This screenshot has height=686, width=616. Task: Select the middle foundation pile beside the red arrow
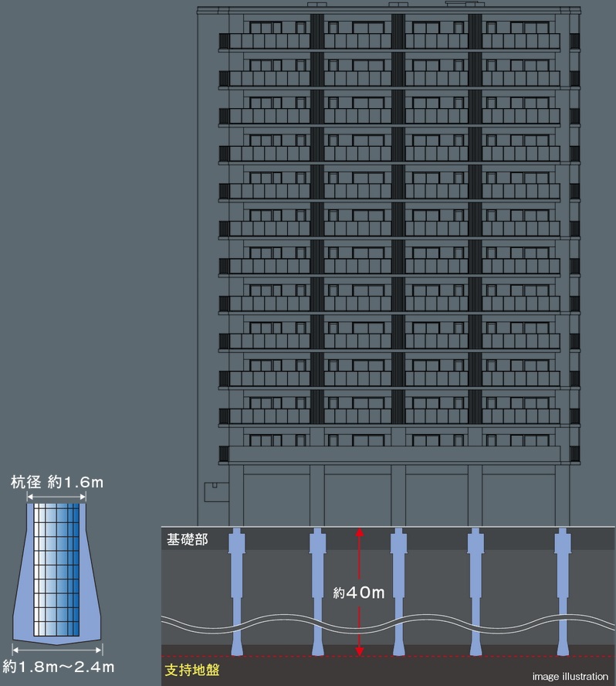coord(398,587)
